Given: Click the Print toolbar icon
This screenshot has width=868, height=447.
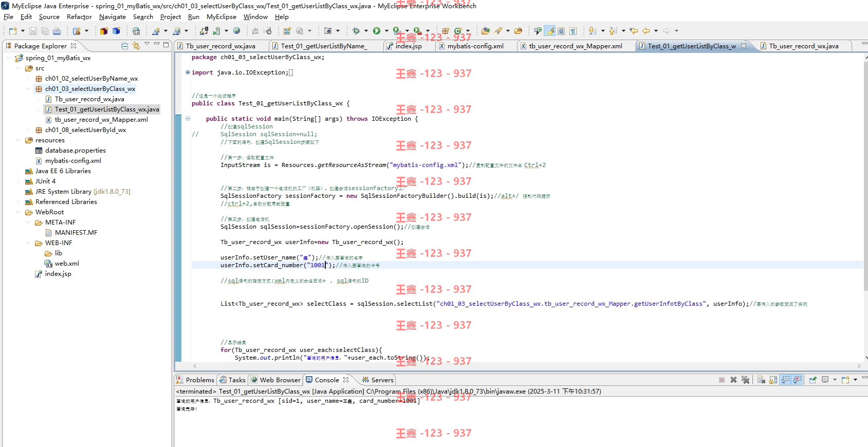Looking at the screenshot, I should [x=57, y=31].
